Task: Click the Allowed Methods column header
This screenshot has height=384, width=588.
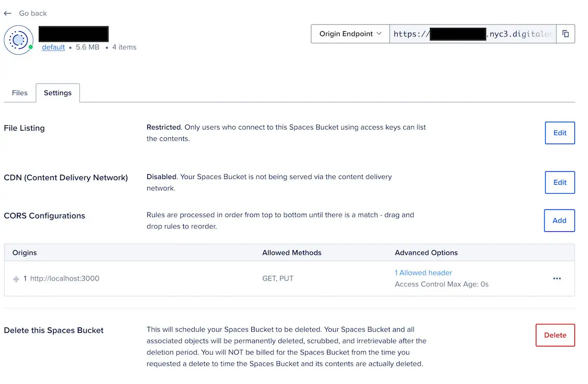Action: click(292, 252)
